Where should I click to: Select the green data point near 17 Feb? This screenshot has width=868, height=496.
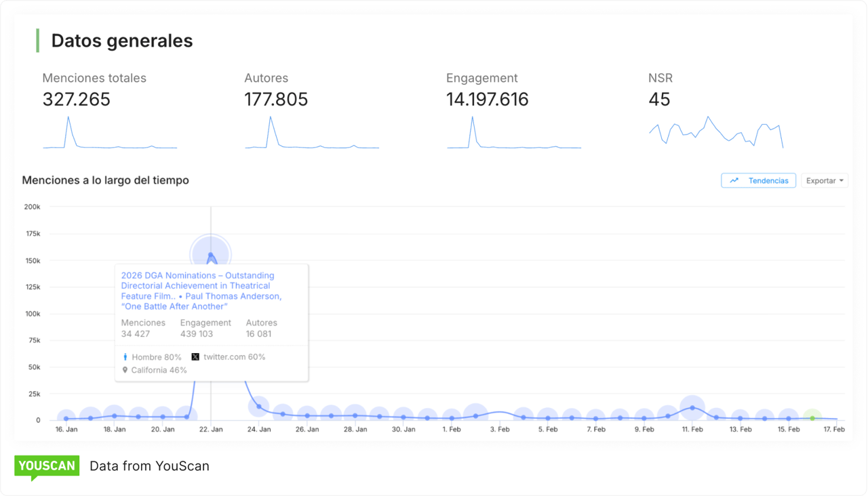pyautogui.click(x=813, y=418)
